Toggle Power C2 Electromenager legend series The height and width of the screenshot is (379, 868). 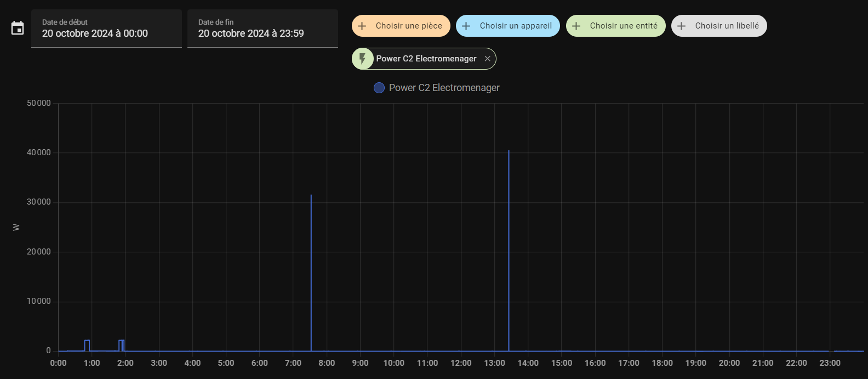point(437,88)
